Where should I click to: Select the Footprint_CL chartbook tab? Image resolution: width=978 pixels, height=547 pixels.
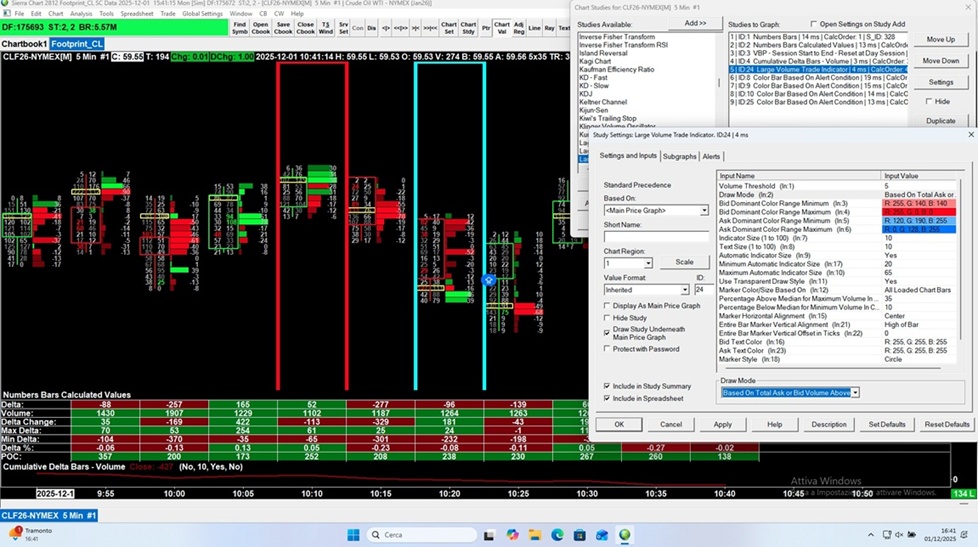77,44
